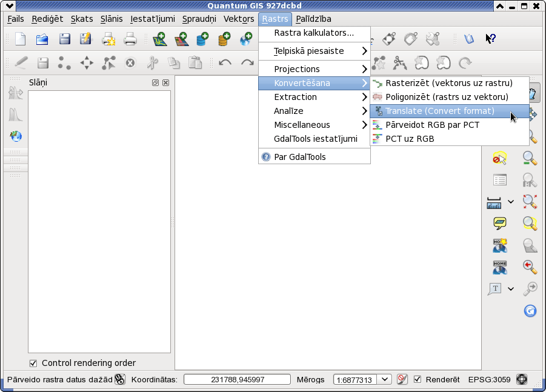Click the Add Vector Layer icon
The height and width of the screenshot is (392, 546).
pos(160,39)
